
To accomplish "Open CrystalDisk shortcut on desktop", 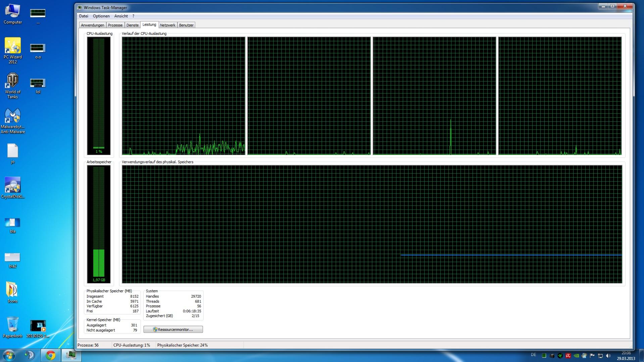I will pos(13,188).
